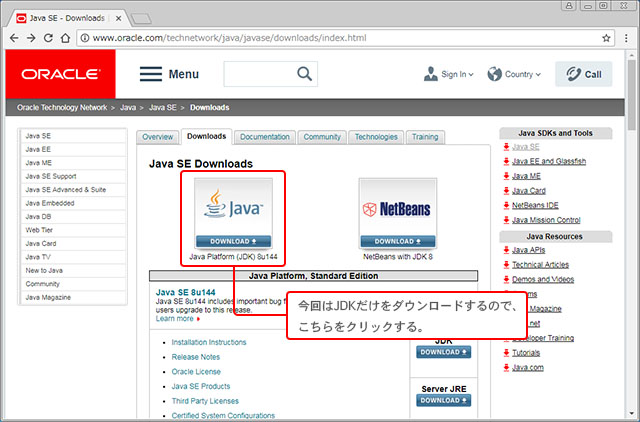Open the Third Party Licenses link

click(x=205, y=401)
